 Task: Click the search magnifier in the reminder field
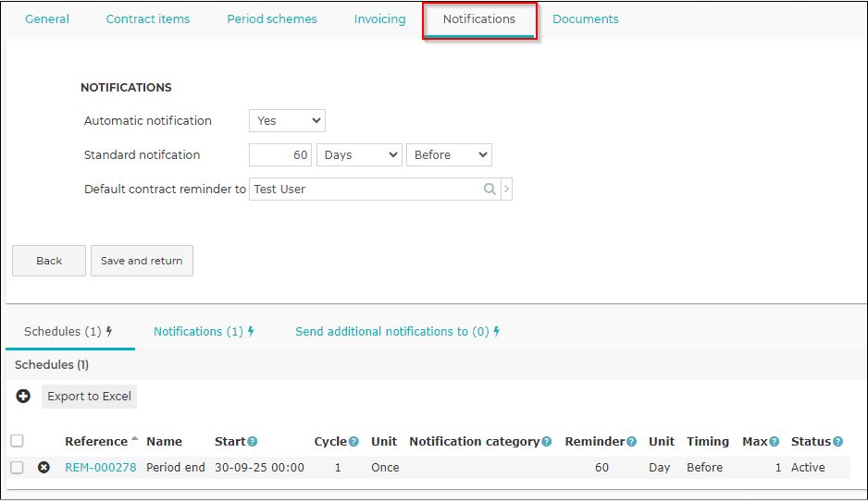tap(490, 190)
